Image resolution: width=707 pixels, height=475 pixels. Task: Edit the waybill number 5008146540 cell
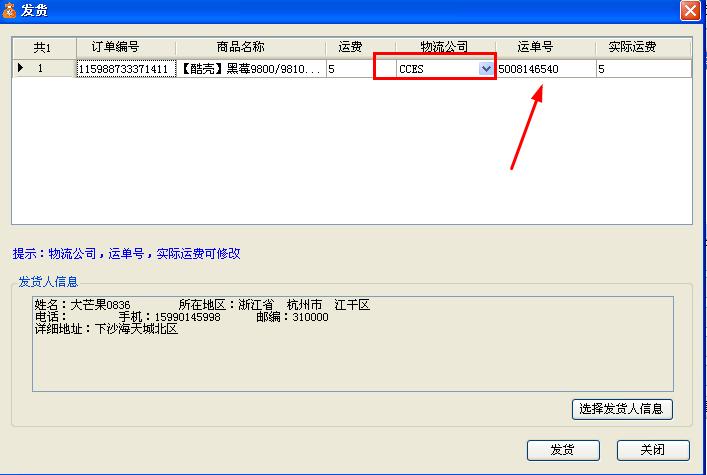pyautogui.click(x=546, y=69)
